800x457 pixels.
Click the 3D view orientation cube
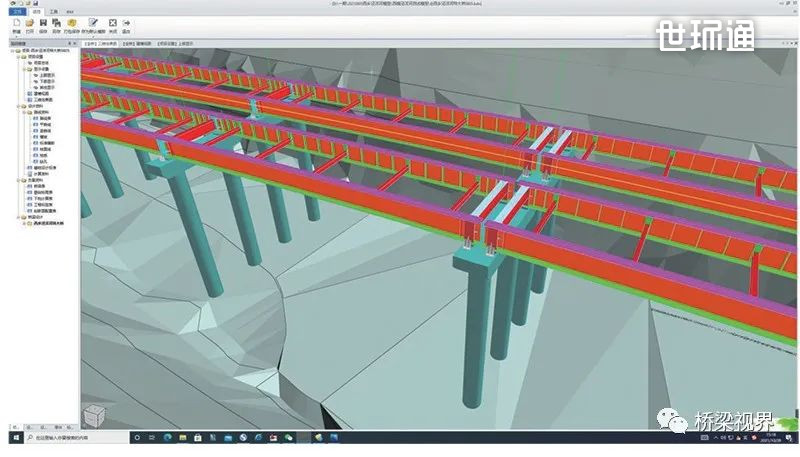(94, 417)
